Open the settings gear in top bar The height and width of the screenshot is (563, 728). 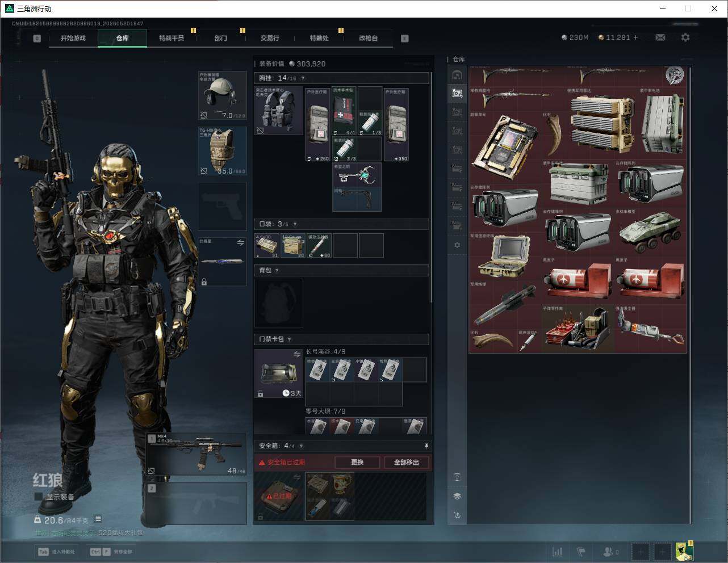click(x=685, y=37)
